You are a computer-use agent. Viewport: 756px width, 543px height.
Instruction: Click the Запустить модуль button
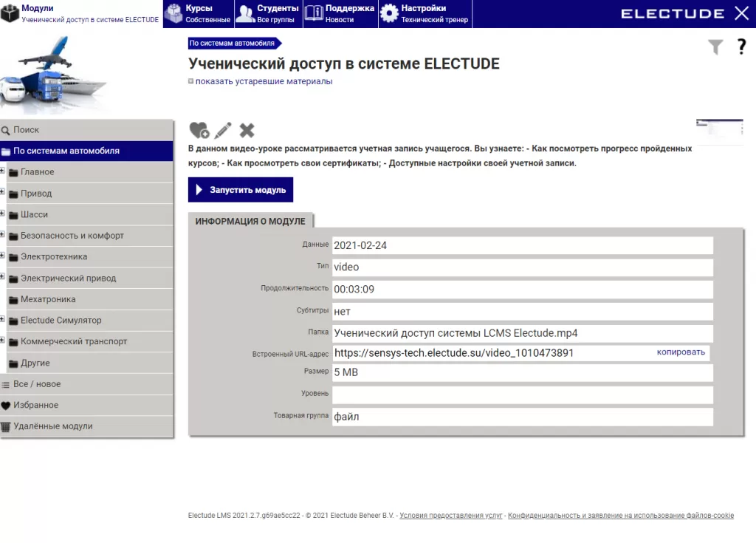241,190
